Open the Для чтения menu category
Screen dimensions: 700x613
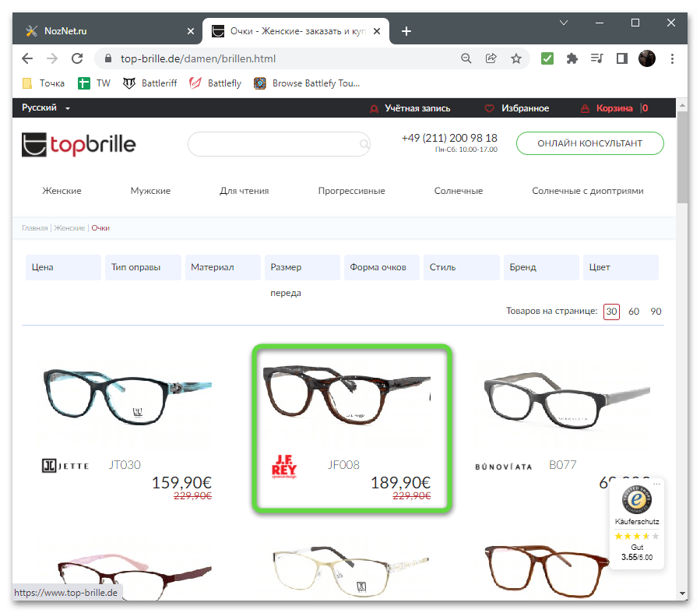point(244,191)
